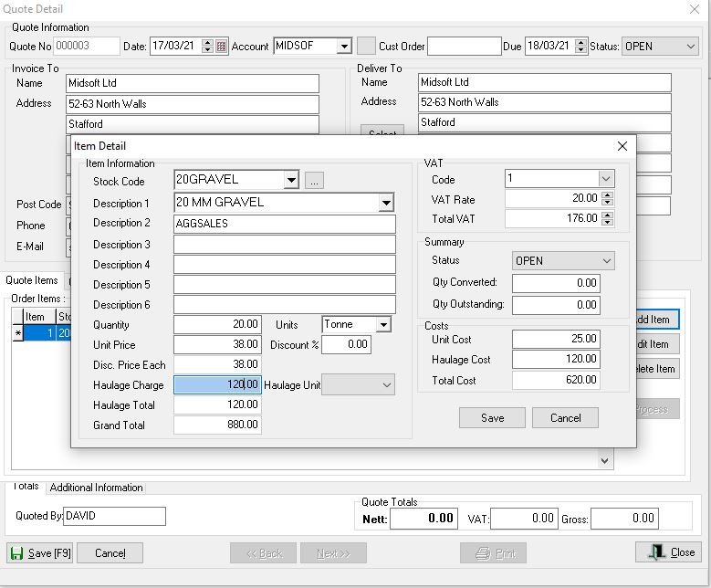
Task: Click the Unit Price field
Action: [217, 344]
